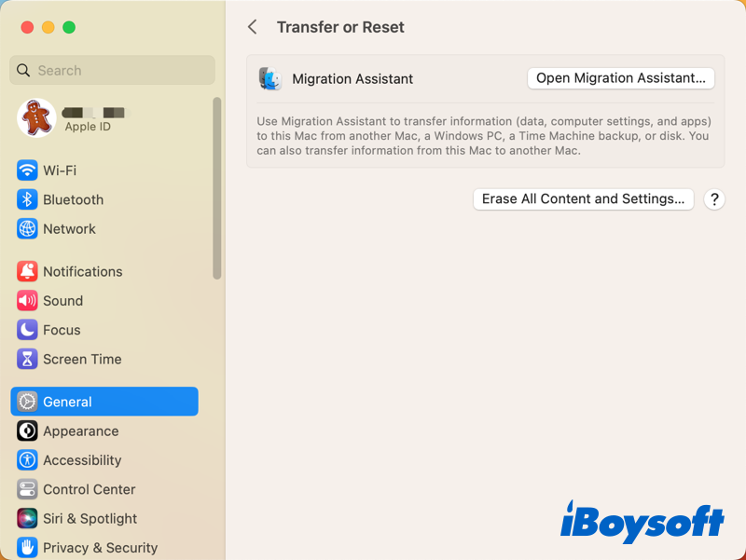This screenshot has height=560, width=746.
Task: Open the Apple ID settings label
Action: [x=88, y=127]
